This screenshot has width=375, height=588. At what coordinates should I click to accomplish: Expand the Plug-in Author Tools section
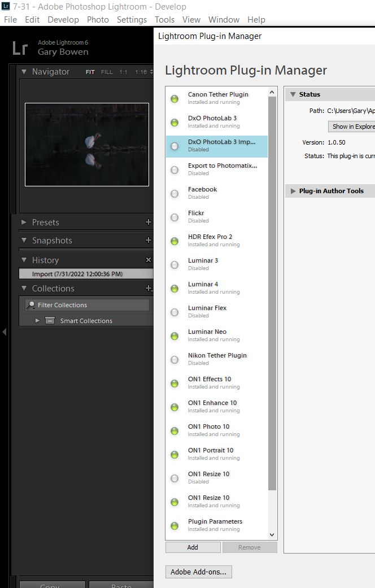click(x=293, y=191)
